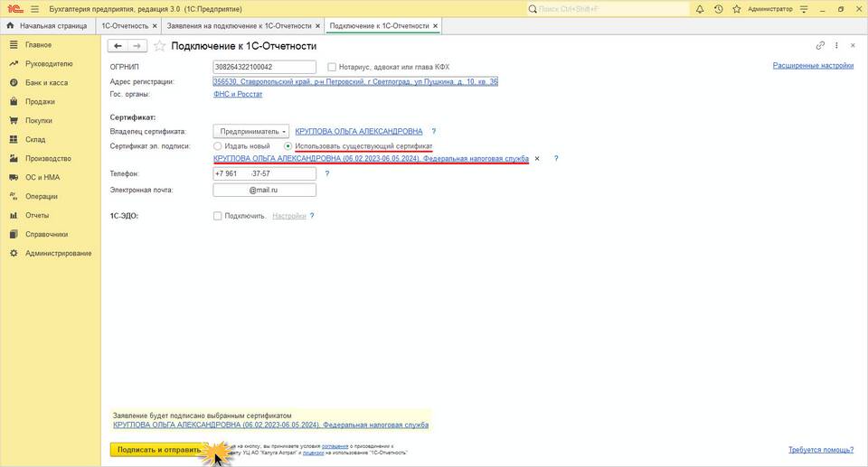
Task: Open the Расширенные настройки link
Action: click(x=813, y=66)
